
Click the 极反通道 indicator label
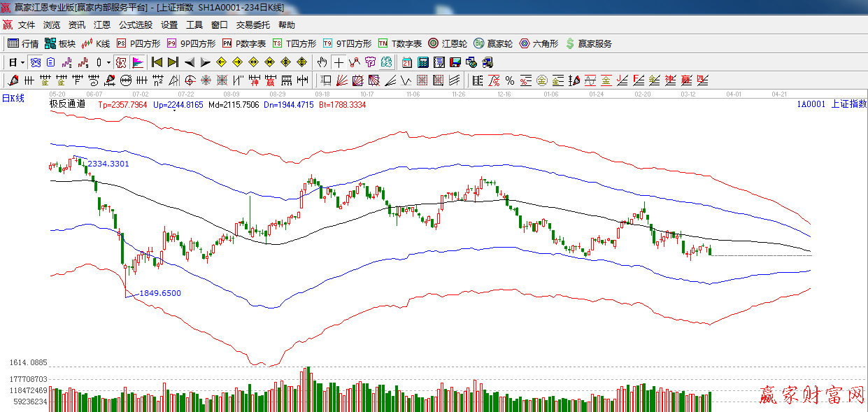(67, 104)
